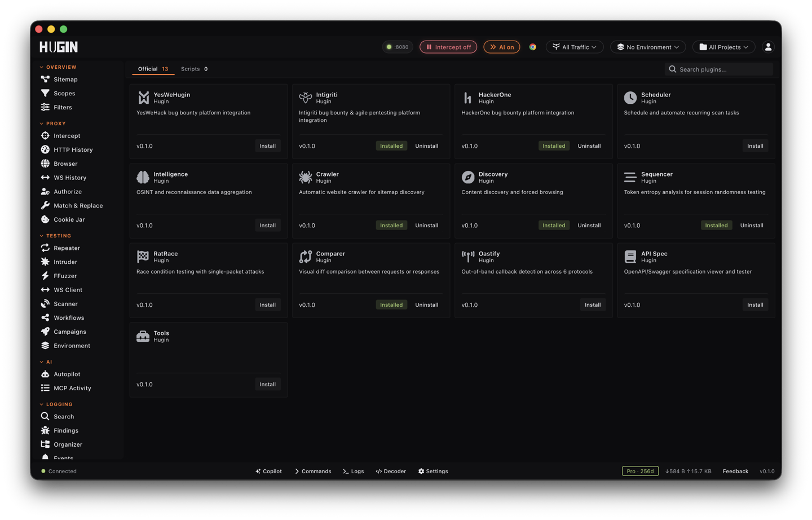
Task: Click the Match & Replace wrench icon
Action: 45,205
